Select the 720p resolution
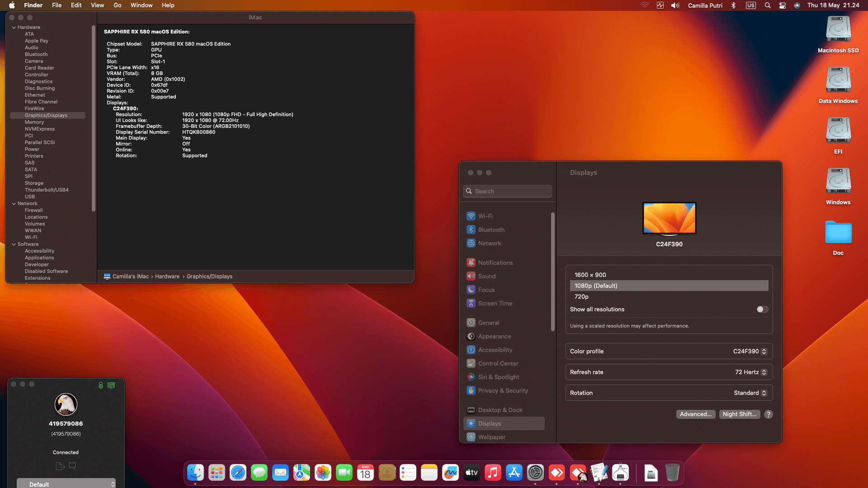The width and height of the screenshot is (868, 488). [x=669, y=296]
